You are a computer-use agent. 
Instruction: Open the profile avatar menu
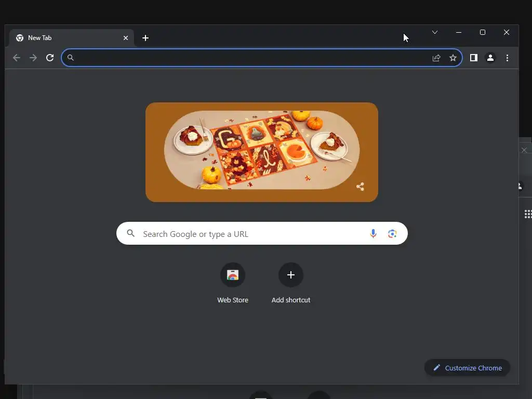490,58
